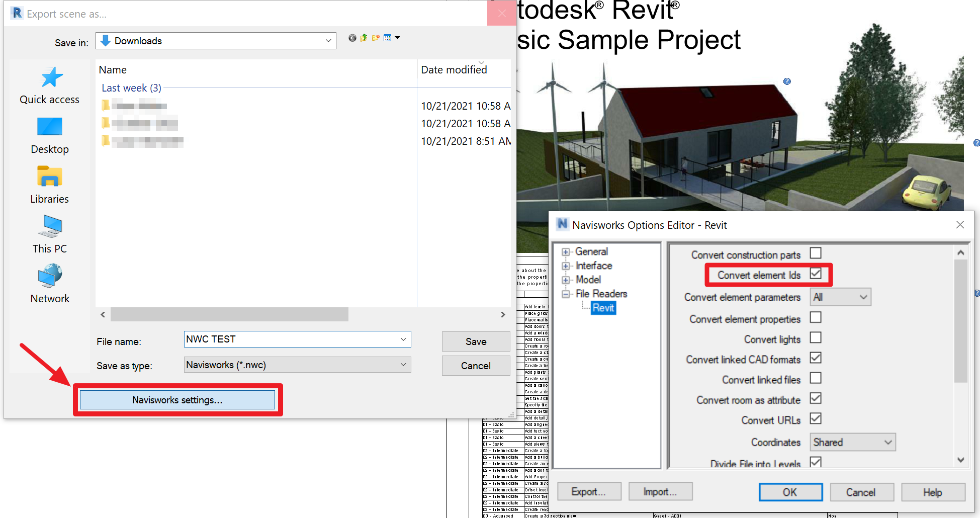Open Quick access in the places bar
The image size is (980, 518).
50,85
